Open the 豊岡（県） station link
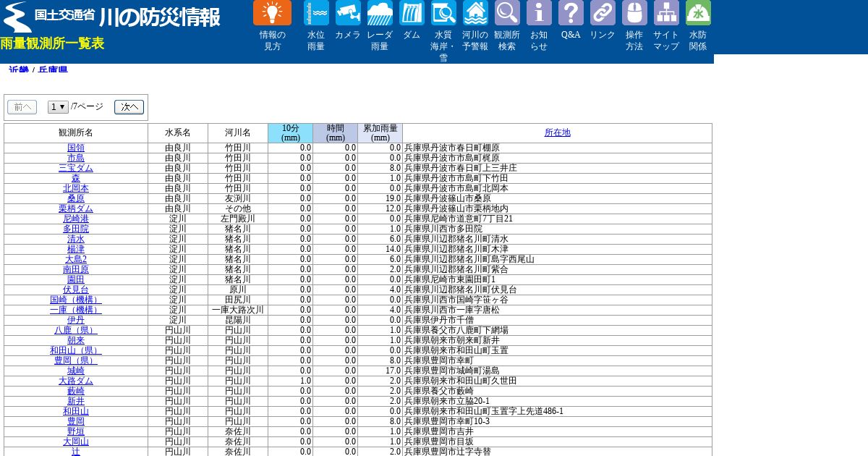The height and width of the screenshot is (456, 868). 76,360
